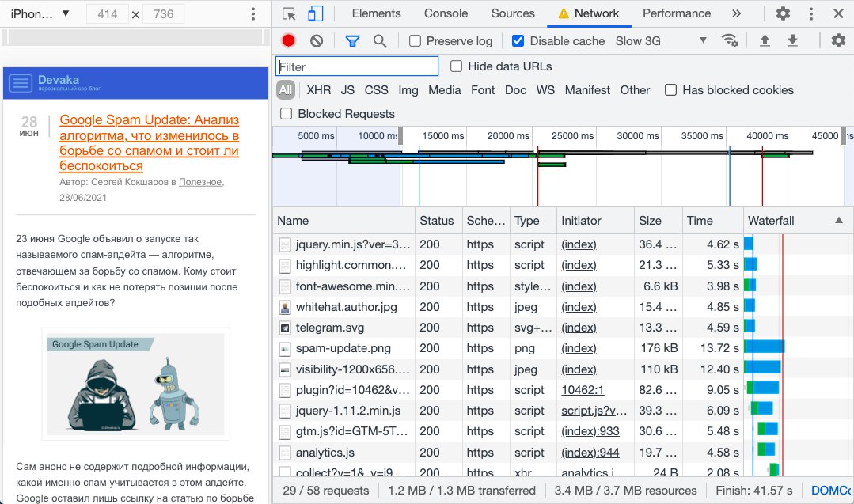The image size is (854, 504).
Task: Switch to the Console tab
Action: (x=446, y=13)
